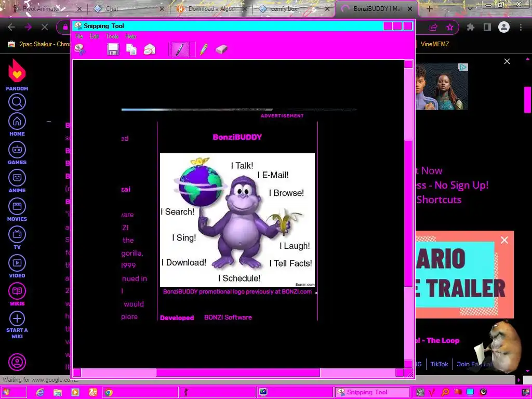The height and width of the screenshot is (399, 532).
Task: Open the Chrome three-dot menu
Action: tap(521, 27)
